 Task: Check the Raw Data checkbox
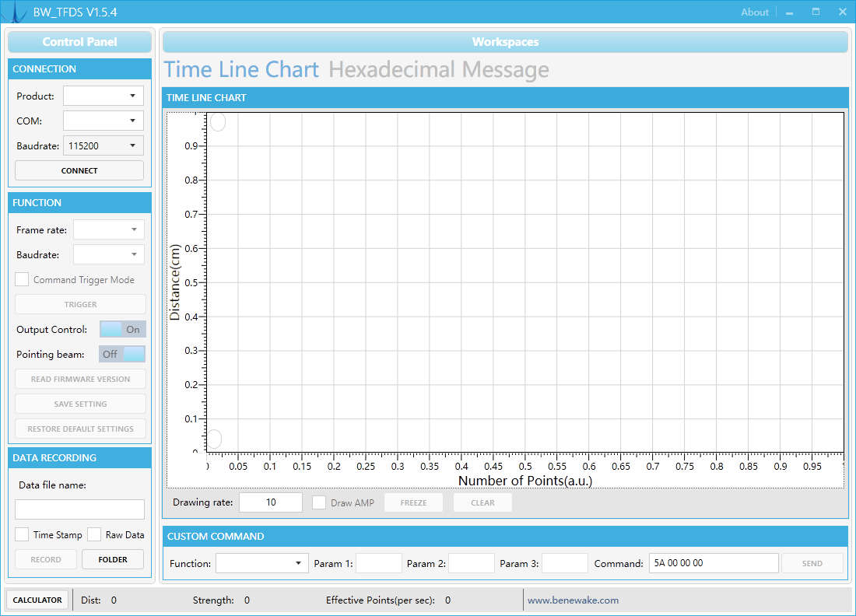tap(94, 534)
